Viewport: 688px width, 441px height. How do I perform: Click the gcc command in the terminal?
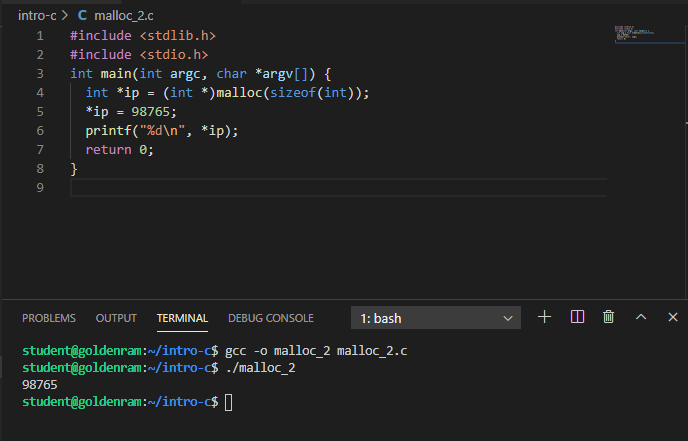click(316, 351)
